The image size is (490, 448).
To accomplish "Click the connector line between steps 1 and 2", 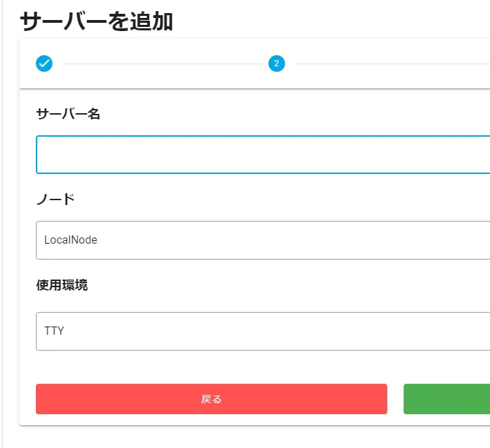I will coord(159,64).
